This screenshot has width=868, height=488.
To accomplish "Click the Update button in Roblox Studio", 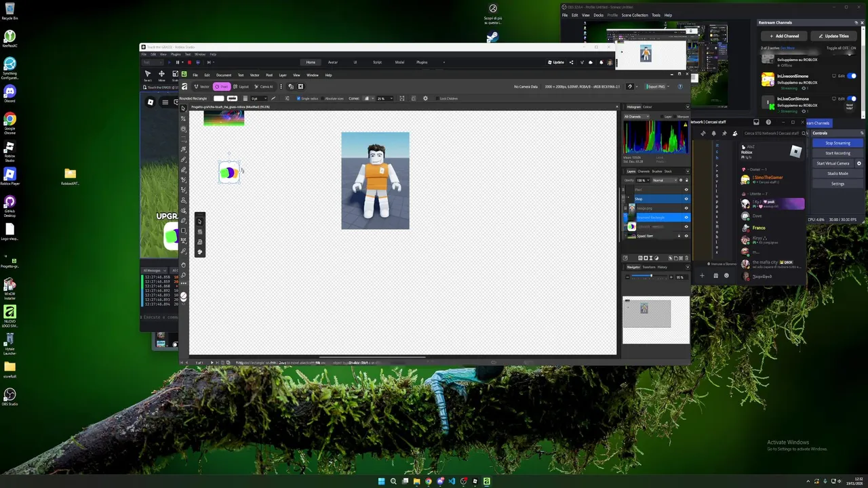I will pyautogui.click(x=556, y=62).
